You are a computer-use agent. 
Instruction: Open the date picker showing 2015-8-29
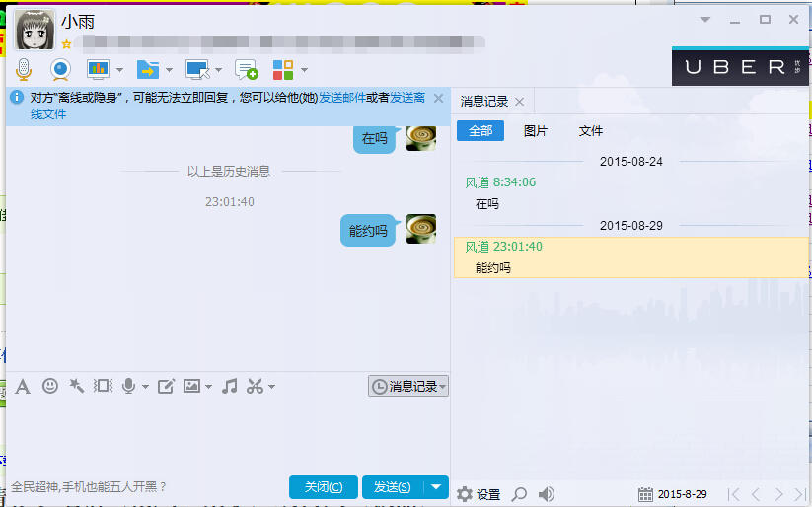[646, 493]
